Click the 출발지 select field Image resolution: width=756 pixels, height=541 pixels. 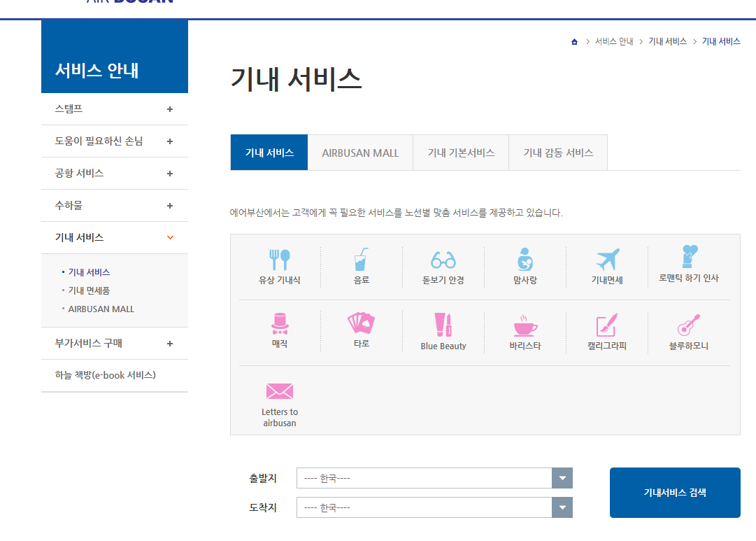coord(434,478)
